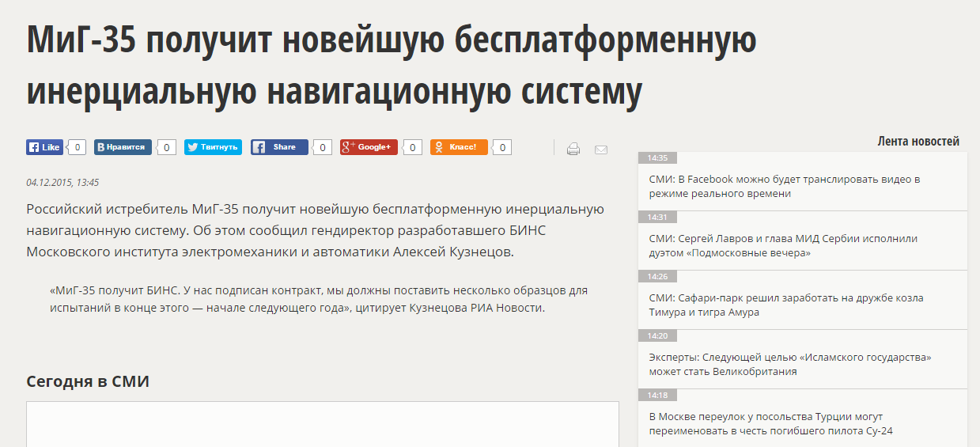Viewport: 980px width, 447px height.
Task: Click the article date 04.12.2015, 13:45
Action: pos(62,182)
